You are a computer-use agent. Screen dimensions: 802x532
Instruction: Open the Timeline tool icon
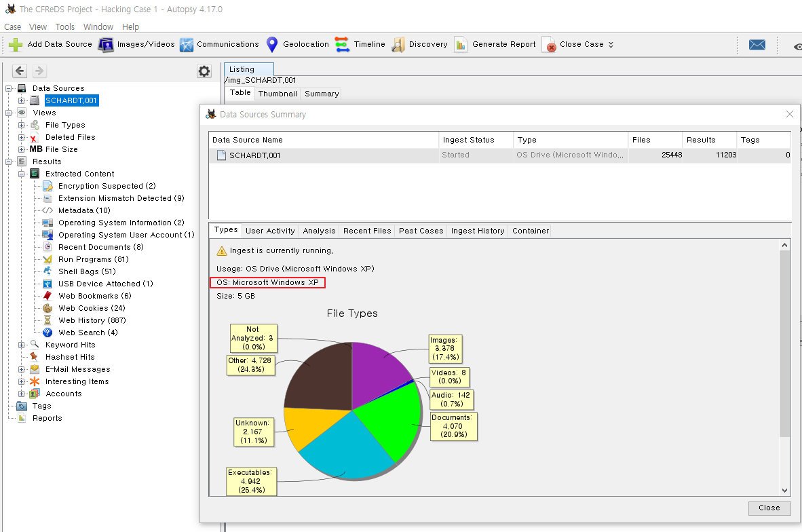pyautogui.click(x=342, y=45)
